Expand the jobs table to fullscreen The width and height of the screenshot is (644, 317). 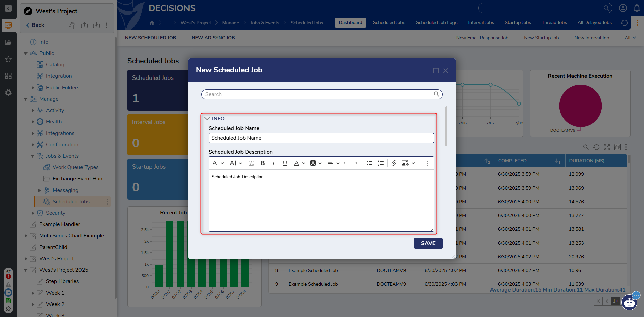click(x=607, y=147)
